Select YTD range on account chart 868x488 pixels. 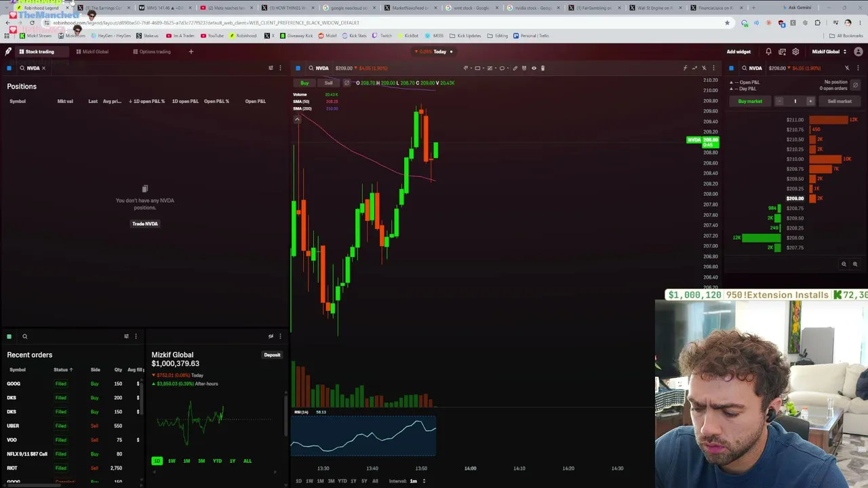click(217, 461)
